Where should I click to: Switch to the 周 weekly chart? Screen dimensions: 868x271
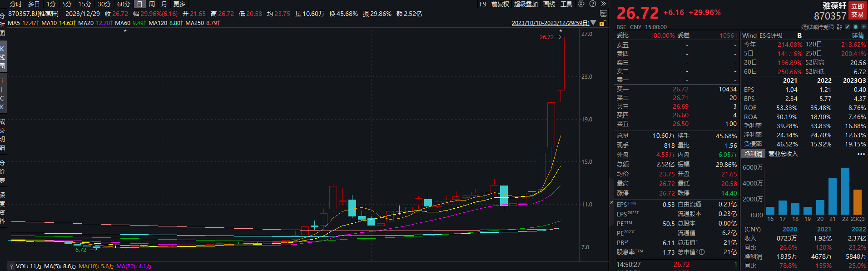point(152,4)
